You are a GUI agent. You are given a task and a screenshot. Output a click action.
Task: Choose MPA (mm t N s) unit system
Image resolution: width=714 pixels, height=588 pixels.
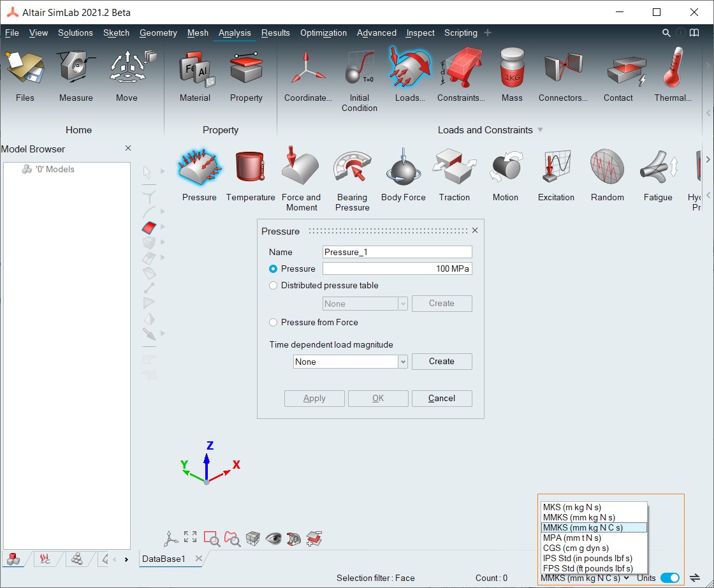pos(572,538)
